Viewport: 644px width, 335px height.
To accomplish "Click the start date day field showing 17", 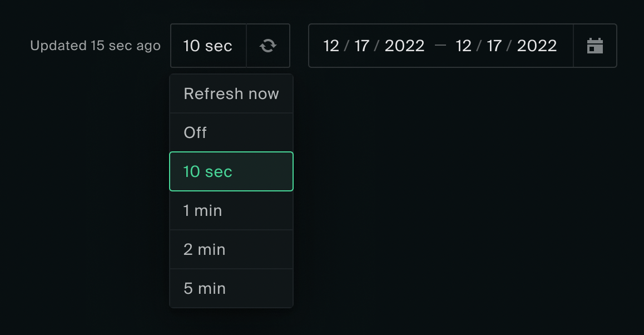I will (363, 46).
